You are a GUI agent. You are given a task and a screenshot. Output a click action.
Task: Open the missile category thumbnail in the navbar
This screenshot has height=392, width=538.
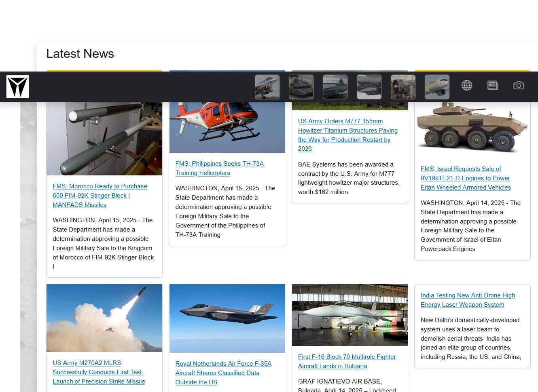coord(369,87)
